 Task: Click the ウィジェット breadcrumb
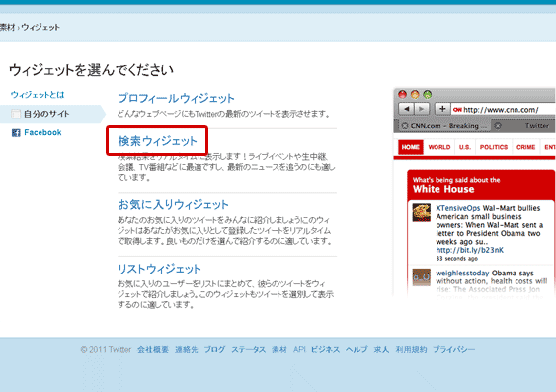pos(40,27)
